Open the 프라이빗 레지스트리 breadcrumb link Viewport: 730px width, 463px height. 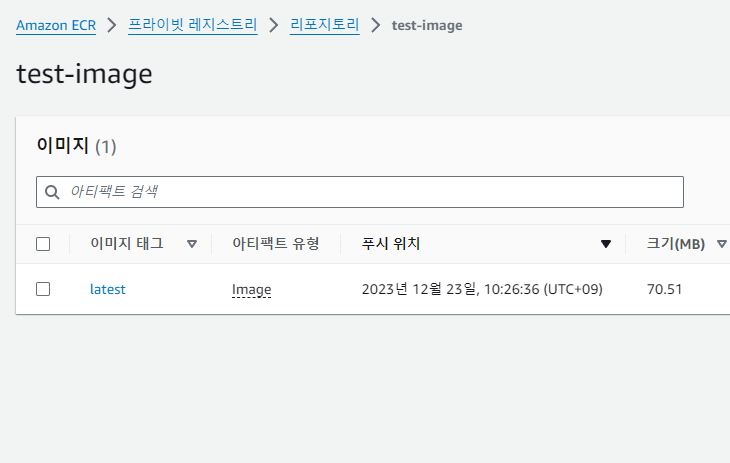click(x=193, y=25)
